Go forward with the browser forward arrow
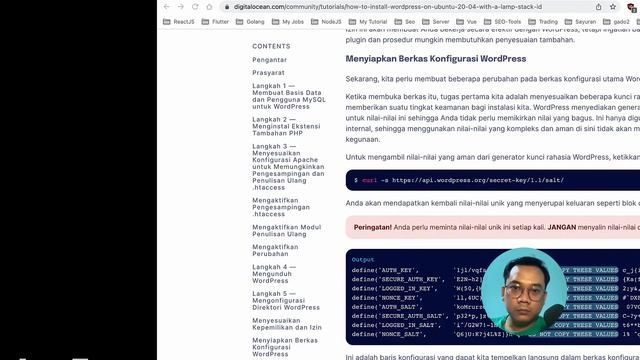 click(x=180, y=7)
